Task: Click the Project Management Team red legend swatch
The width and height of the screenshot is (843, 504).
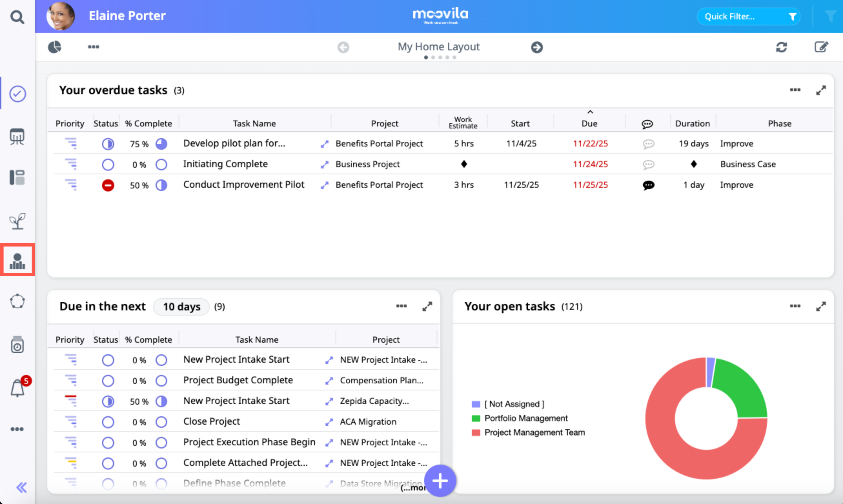Action: 476,433
